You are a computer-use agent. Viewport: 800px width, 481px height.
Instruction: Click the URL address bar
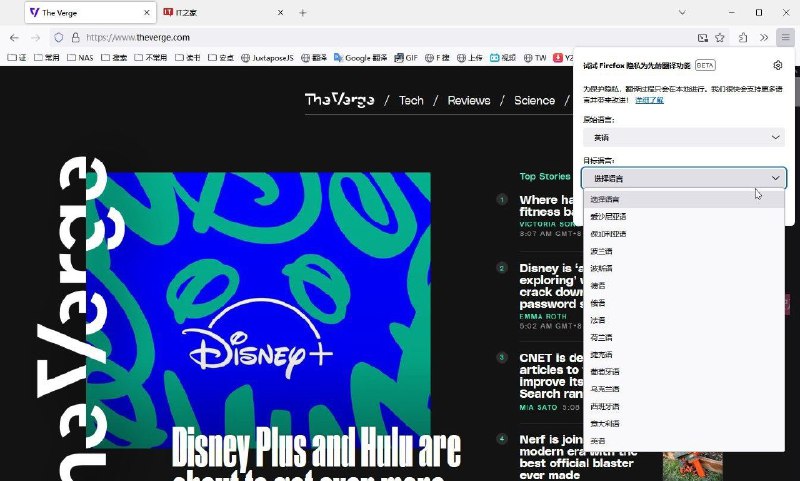pos(383,38)
